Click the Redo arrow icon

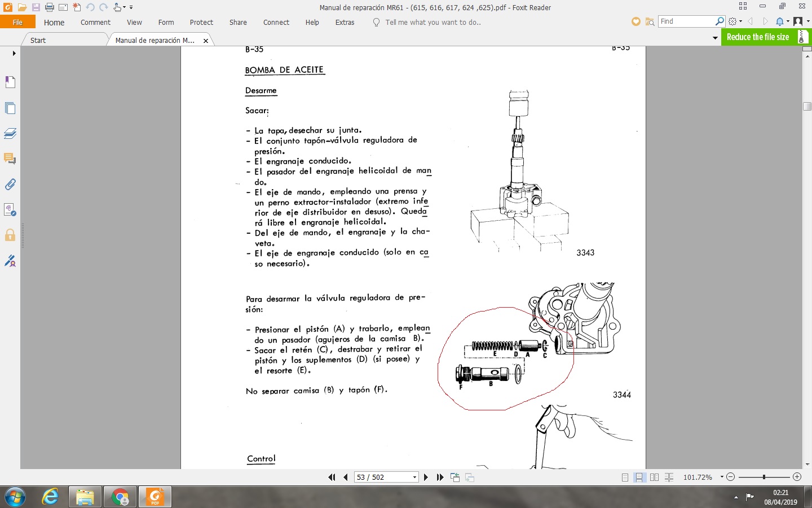104,7
